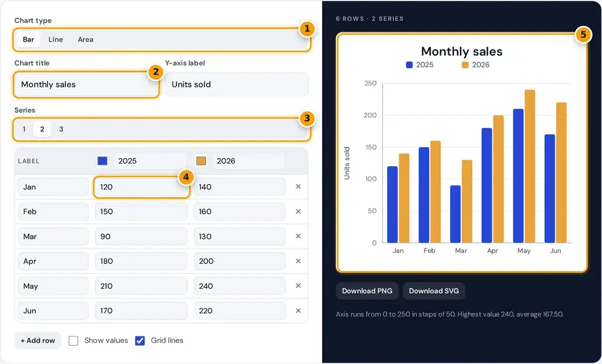602x364 pixels.
Task: Click the Mar value field showing 130
Action: coord(240,237)
